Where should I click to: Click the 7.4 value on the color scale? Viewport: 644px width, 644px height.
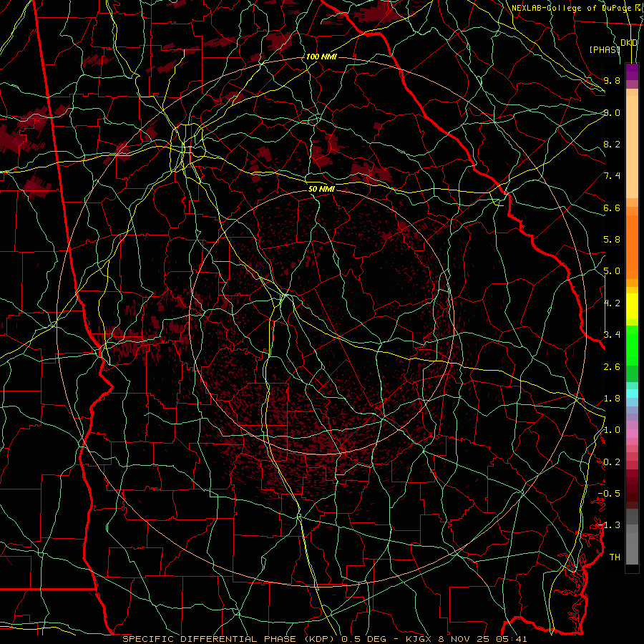(x=612, y=176)
